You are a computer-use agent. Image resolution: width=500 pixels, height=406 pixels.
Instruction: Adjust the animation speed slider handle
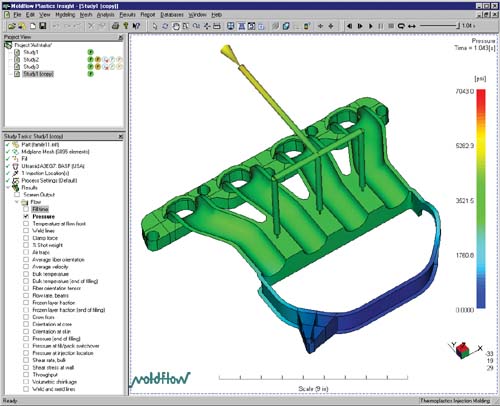click(x=458, y=26)
